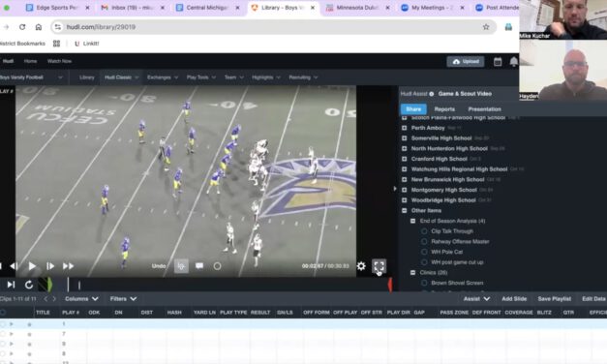Image resolution: width=607 pixels, height=364 pixels.
Task: Expand North Hunterdon High School folder
Action: [404, 149]
